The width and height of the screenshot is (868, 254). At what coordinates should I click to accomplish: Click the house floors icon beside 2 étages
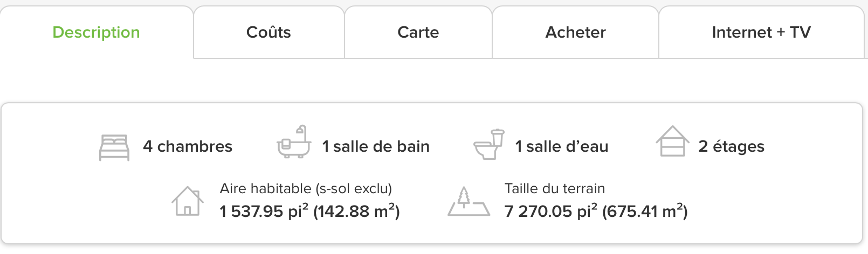(672, 141)
